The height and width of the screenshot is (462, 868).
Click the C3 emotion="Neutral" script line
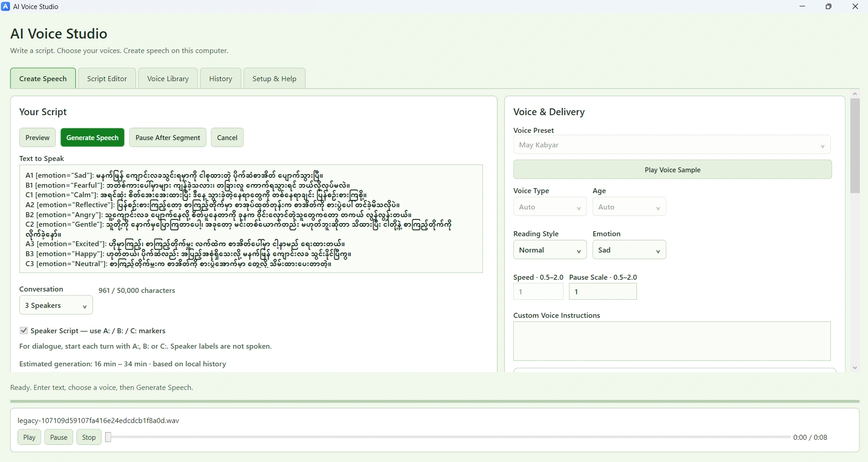178,264
